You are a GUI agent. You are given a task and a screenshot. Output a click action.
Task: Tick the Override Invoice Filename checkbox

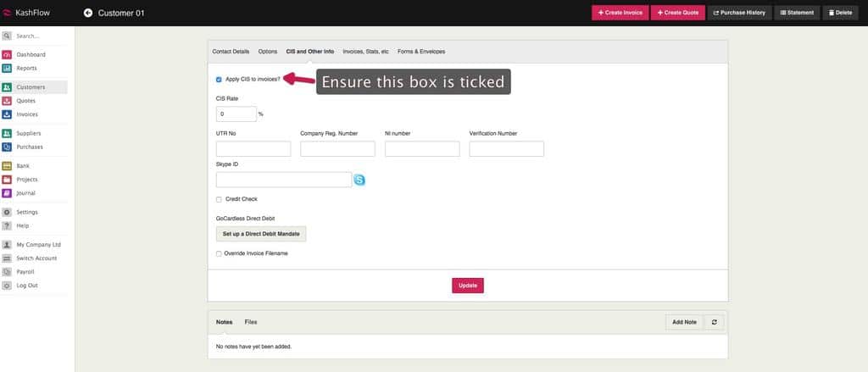click(220, 253)
